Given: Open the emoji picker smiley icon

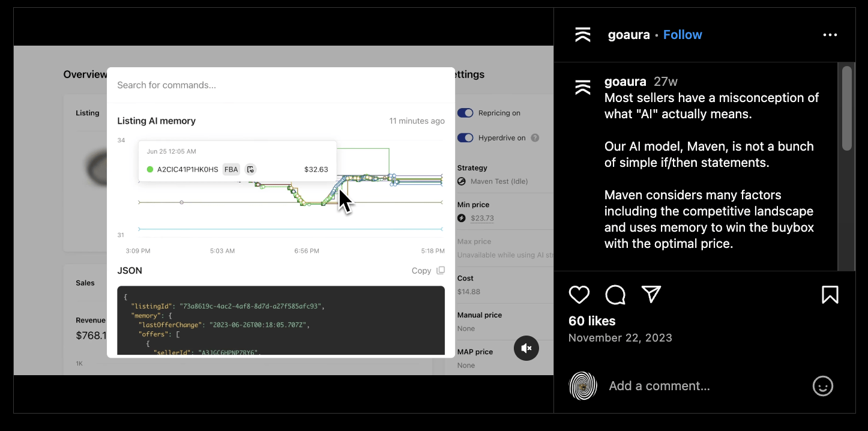Looking at the screenshot, I should coord(822,386).
